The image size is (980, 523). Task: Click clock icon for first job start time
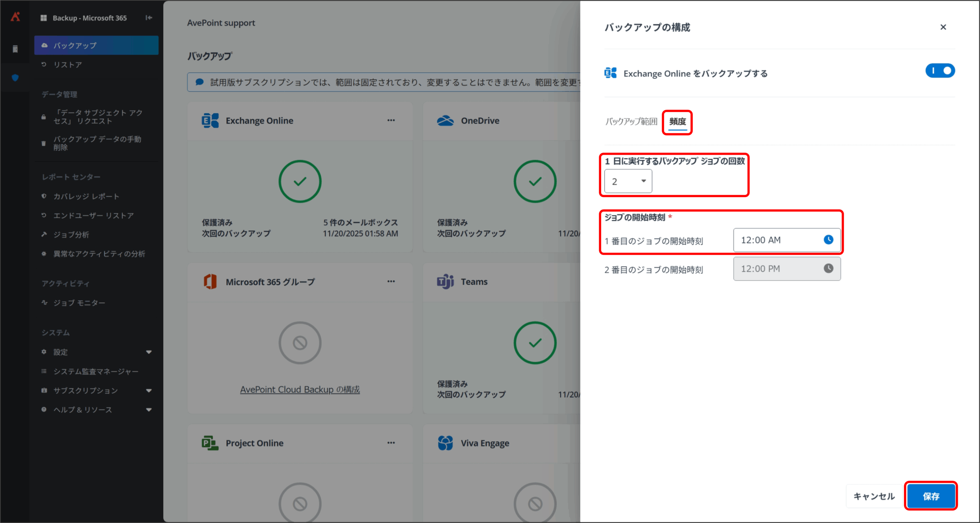tap(828, 240)
